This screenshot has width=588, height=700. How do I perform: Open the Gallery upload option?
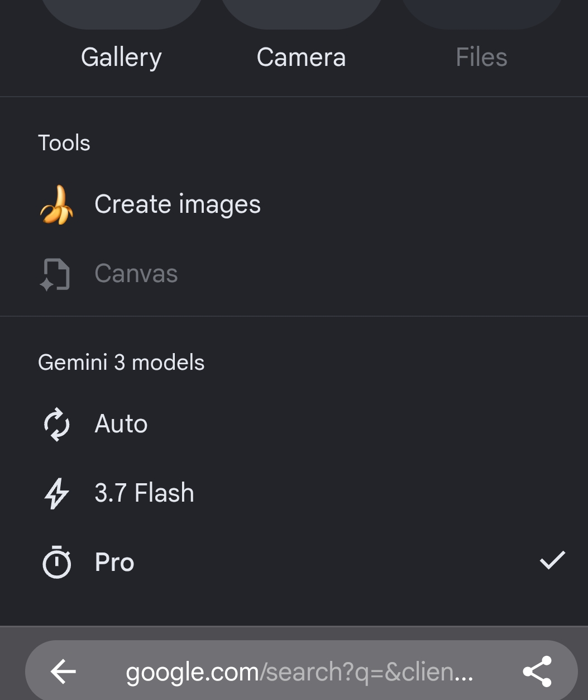coord(121,58)
